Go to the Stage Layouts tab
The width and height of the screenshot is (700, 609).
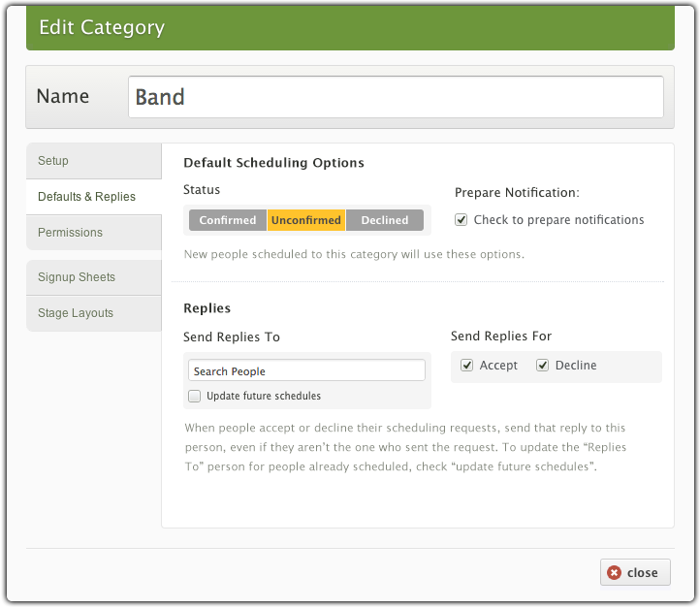93,313
